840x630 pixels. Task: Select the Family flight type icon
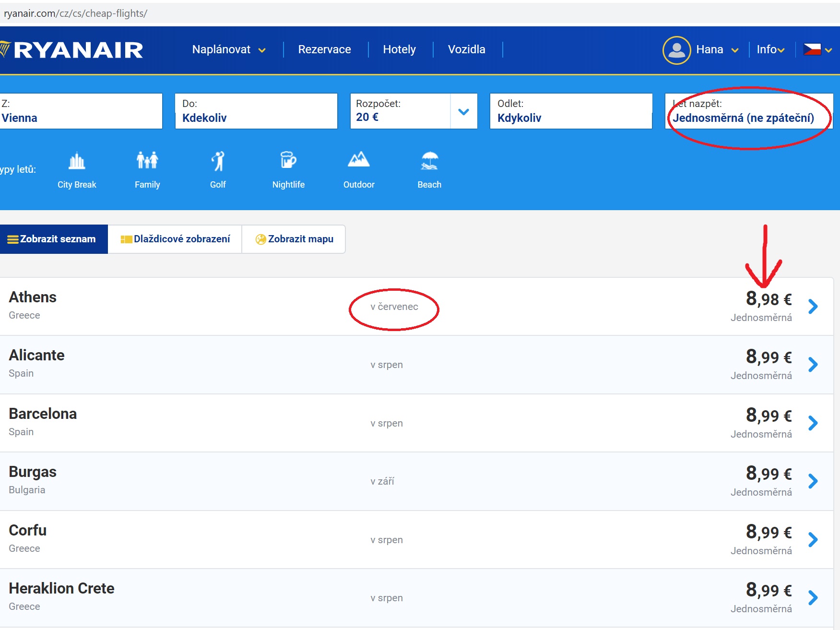147,160
